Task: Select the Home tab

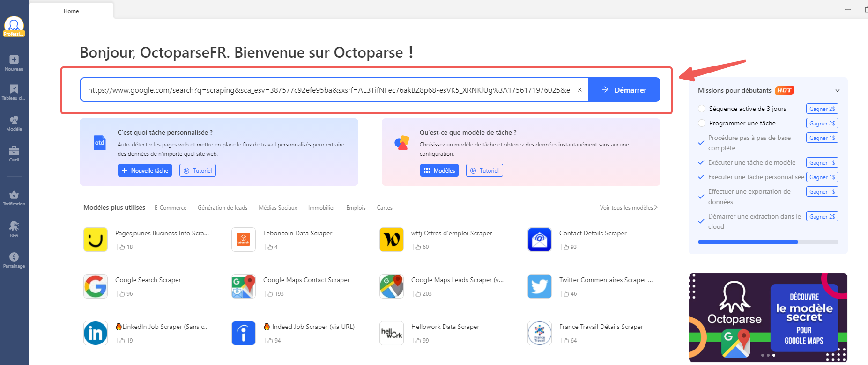Action: [71, 11]
